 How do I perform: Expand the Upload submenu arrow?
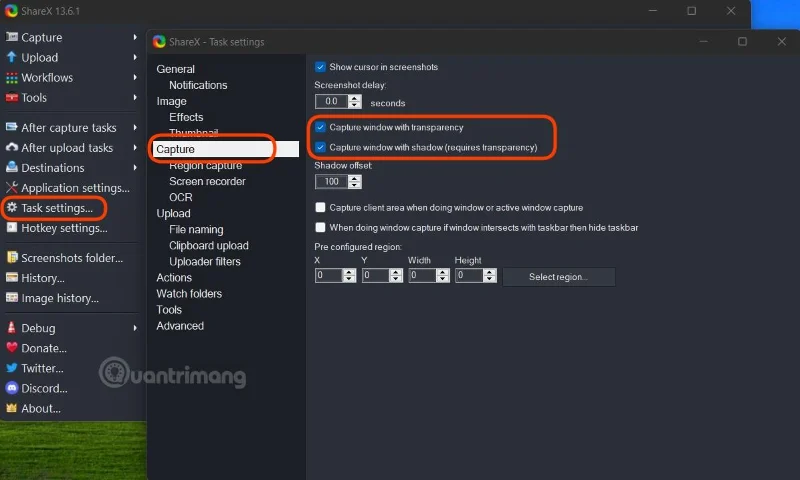click(135, 57)
